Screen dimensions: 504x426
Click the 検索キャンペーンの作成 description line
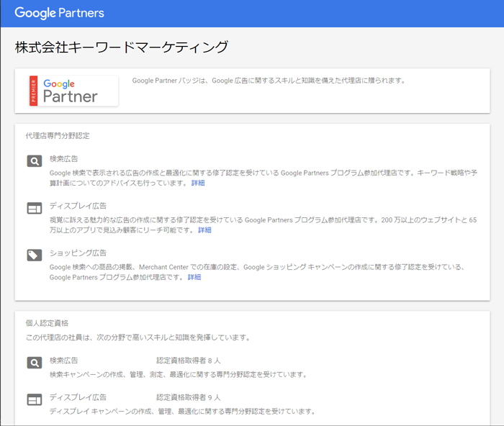179,375
